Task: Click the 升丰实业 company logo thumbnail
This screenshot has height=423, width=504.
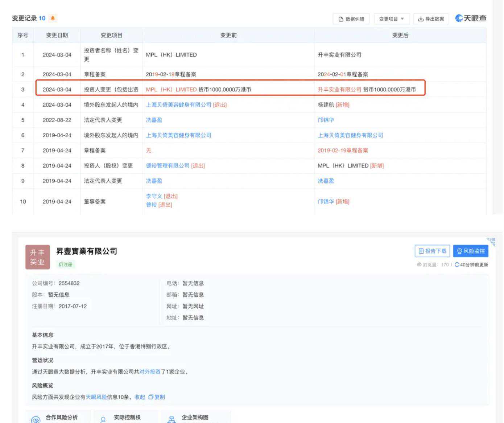Action: point(37,257)
